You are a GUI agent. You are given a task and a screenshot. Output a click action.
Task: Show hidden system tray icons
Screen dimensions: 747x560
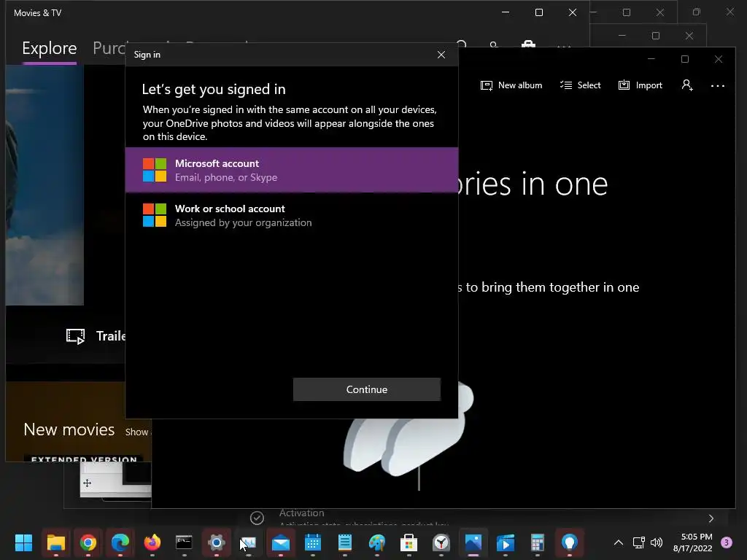[619, 542]
